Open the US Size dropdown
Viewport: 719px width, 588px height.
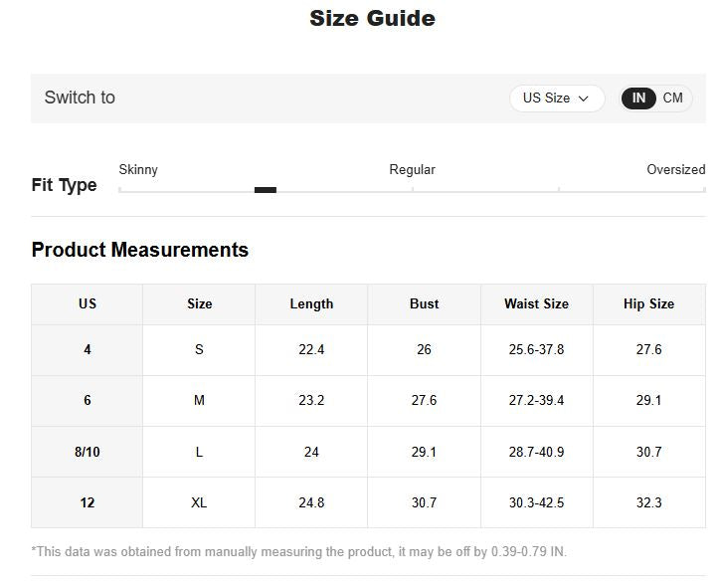coord(557,98)
